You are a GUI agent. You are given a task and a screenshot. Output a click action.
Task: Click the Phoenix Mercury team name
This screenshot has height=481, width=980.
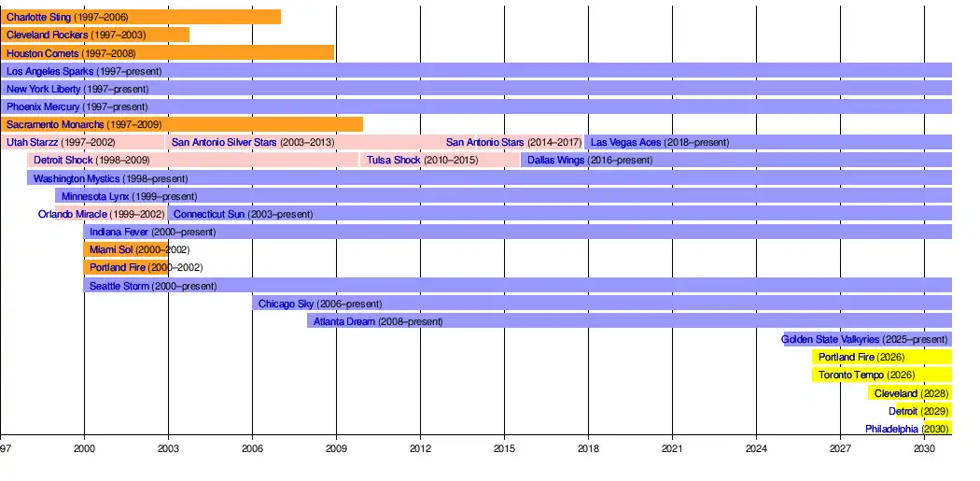pyautogui.click(x=43, y=106)
